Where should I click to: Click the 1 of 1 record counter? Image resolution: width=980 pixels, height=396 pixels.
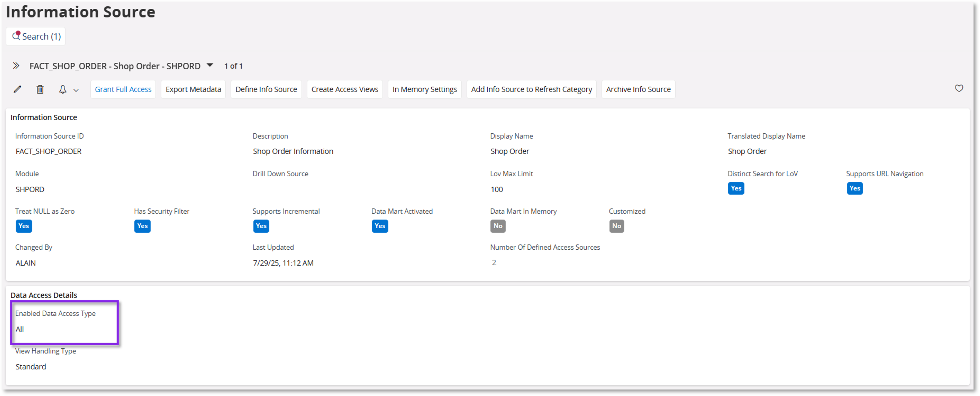[x=233, y=66]
